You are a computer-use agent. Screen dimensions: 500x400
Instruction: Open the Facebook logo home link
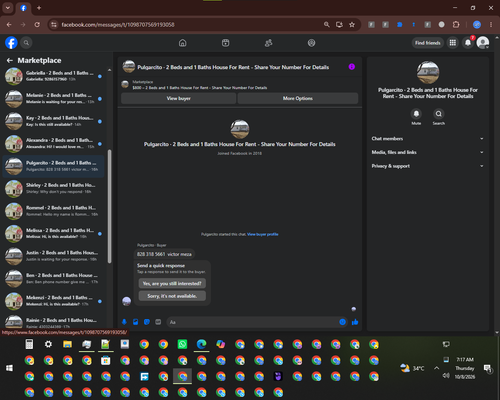coord(11,43)
